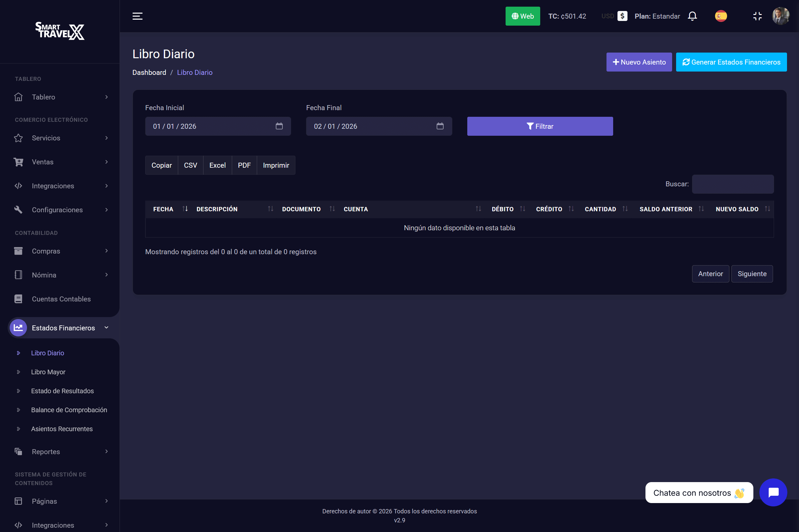Open the chat bubble widget

tap(773, 492)
